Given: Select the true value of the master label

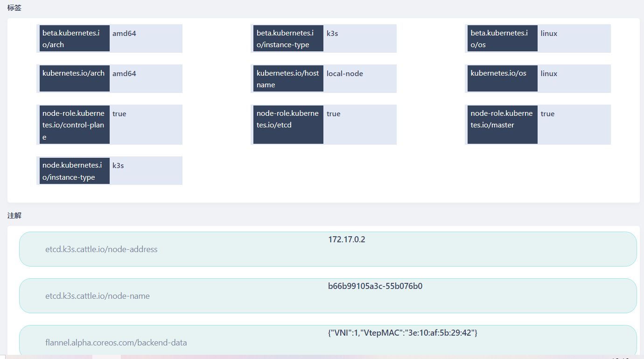Looking at the screenshot, I should 547,114.
